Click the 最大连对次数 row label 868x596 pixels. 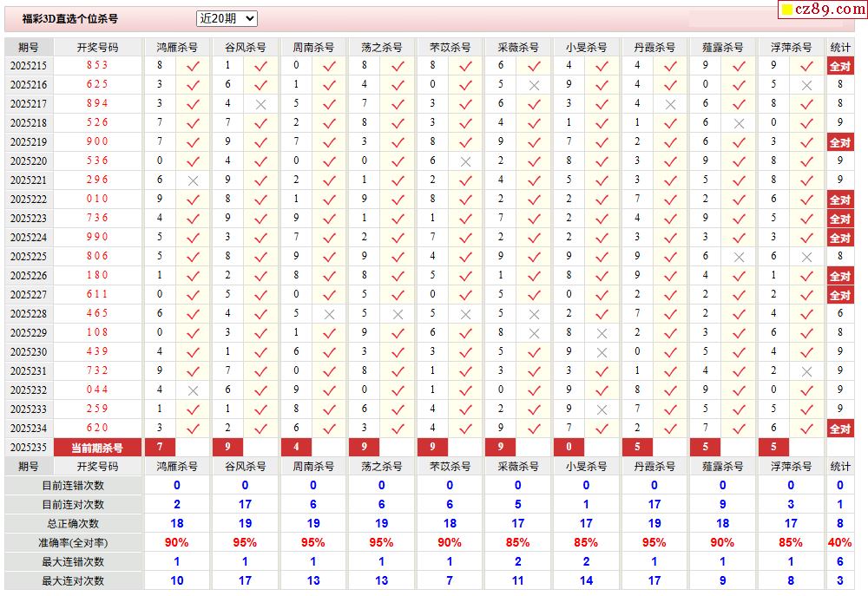click(x=73, y=581)
